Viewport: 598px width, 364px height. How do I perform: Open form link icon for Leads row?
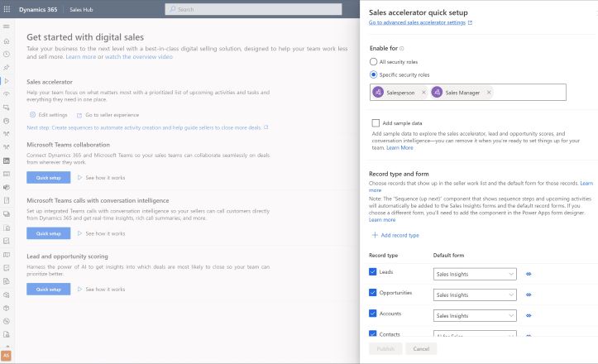[529, 274]
